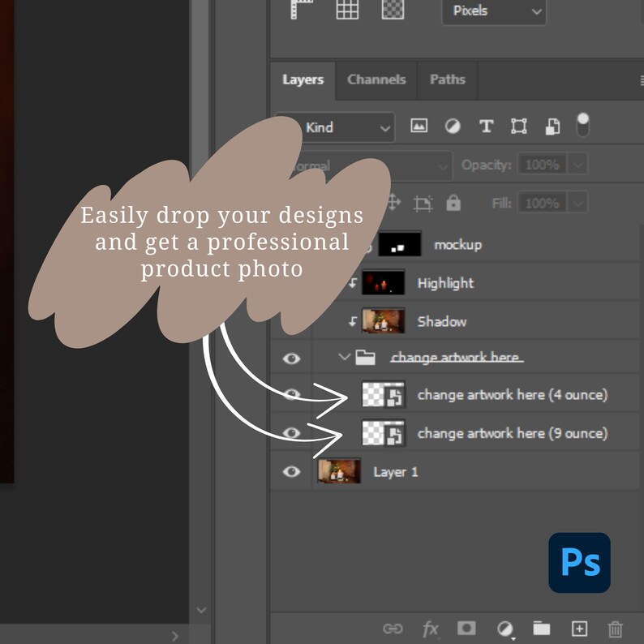Click the Shadow layer clipping arrow icon

[352, 321]
